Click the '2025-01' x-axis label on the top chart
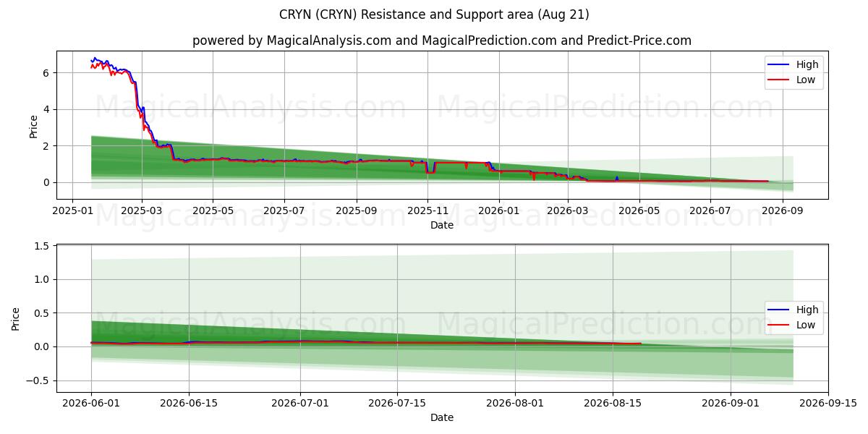 pos(72,210)
